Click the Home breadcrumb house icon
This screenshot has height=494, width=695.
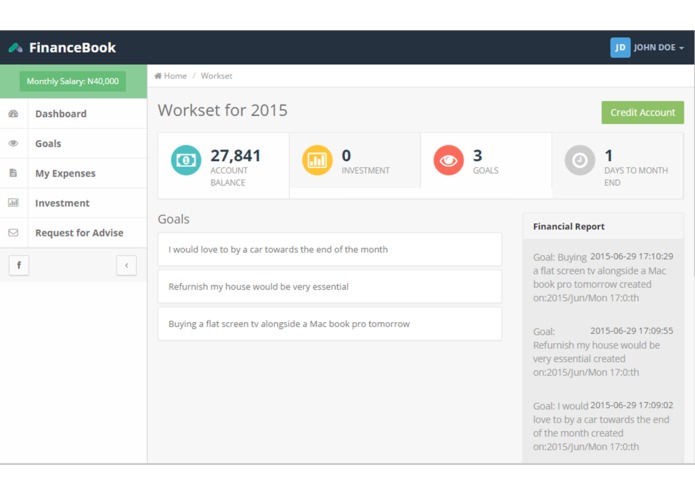(x=158, y=76)
